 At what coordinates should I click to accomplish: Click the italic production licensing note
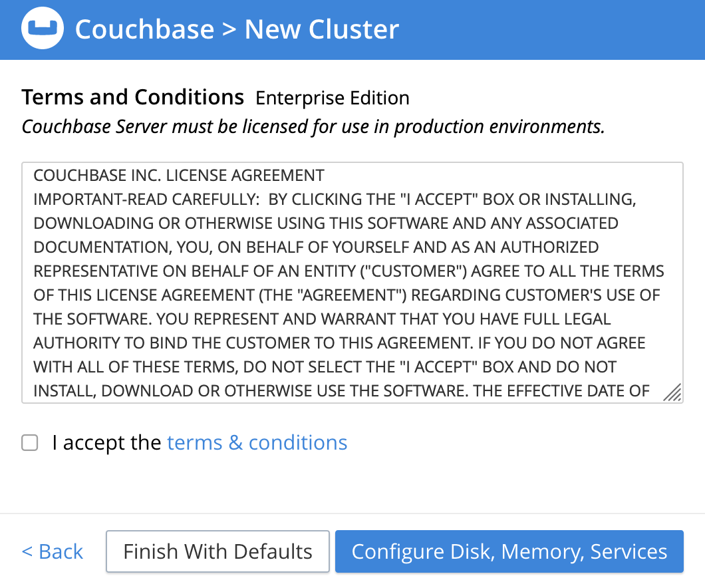tap(313, 126)
